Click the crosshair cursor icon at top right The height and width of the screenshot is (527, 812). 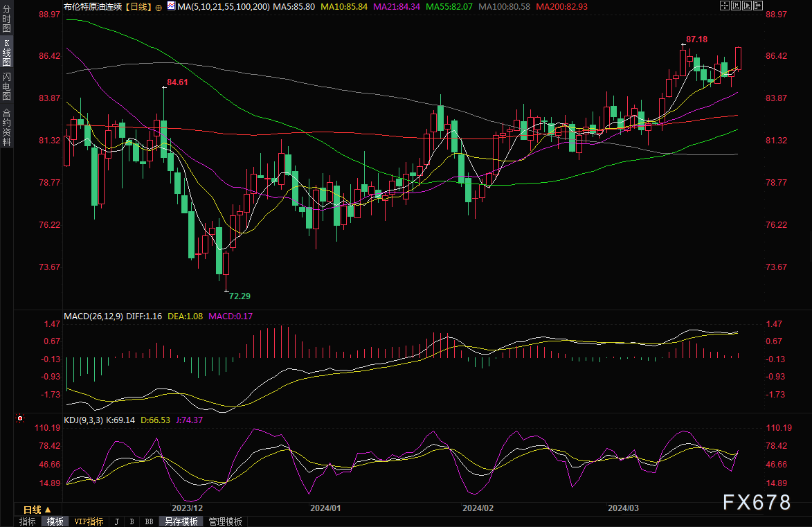tap(724, 6)
